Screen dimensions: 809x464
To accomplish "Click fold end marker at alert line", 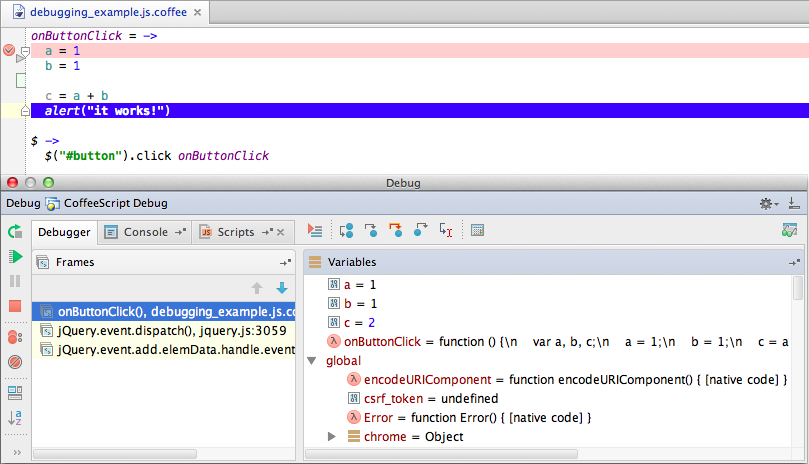I will (x=25, y=110).
